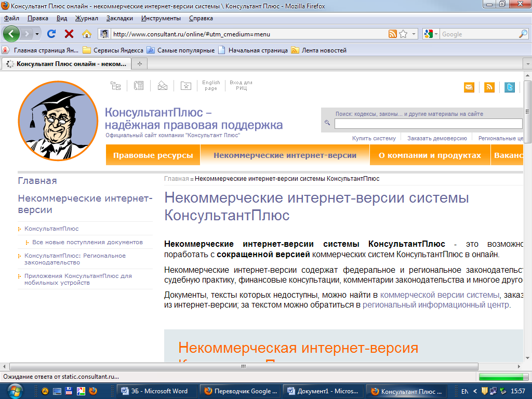Open the Лента новостей feed bookmark
The width and height of the screenshot is (532, 399).
pyautogui.click(x=319, y=50)
